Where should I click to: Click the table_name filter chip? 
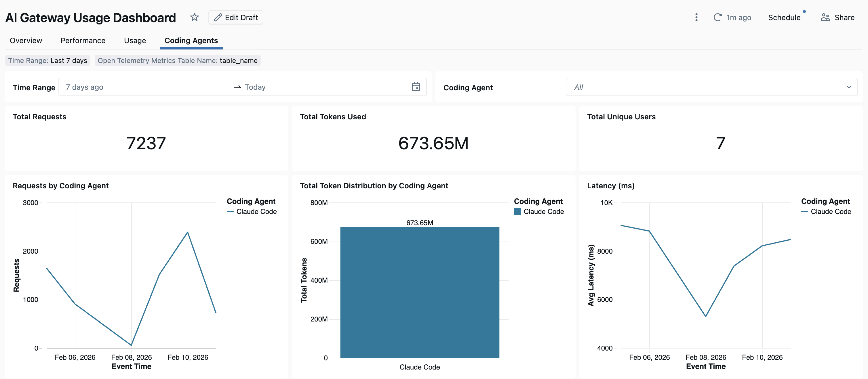[x=178, y=61]
